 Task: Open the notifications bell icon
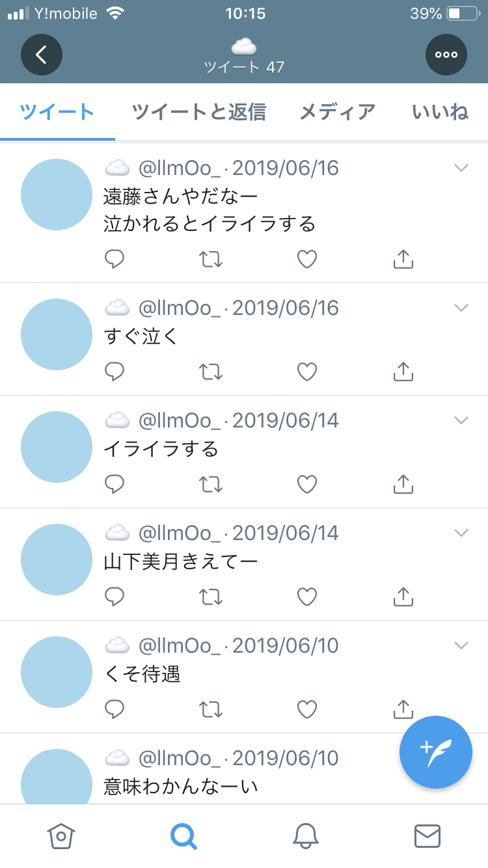(306, 835)
